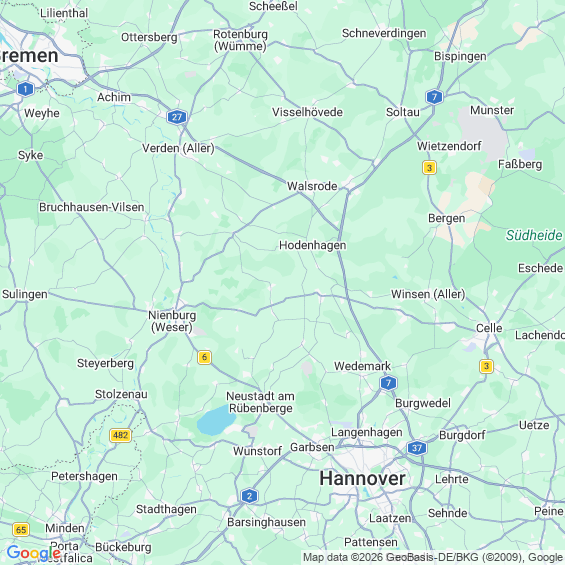Click the yellow 3 marker south of Celle
Image resolution: width=565 pixels, height=565 pixels.
[x=486, y=366]
